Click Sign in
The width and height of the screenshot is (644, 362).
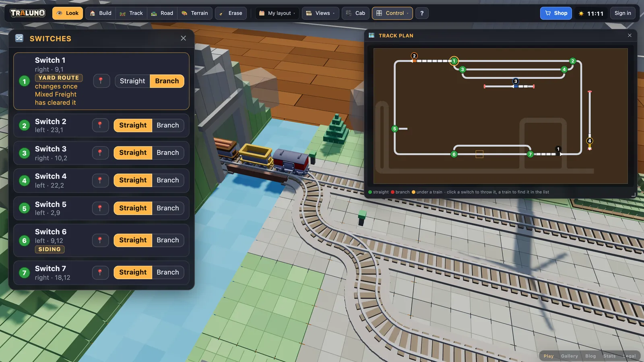623,13
